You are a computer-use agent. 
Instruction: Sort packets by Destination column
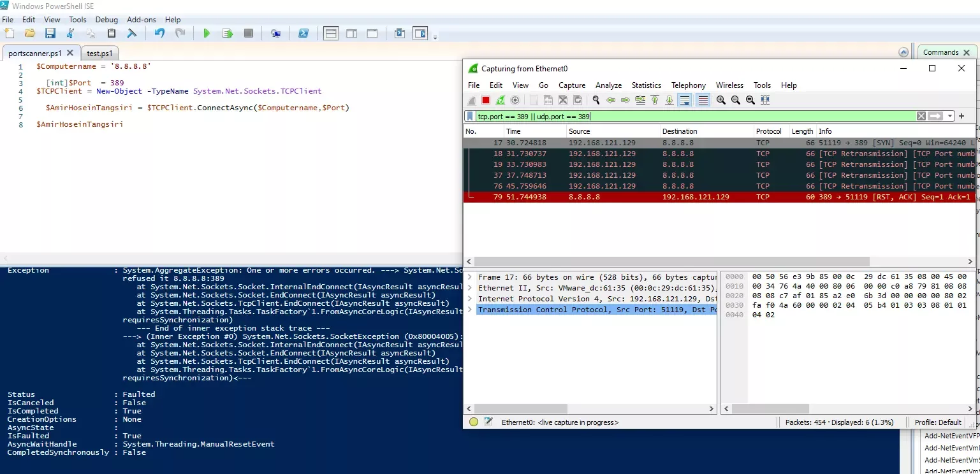(x=706, y=131)
